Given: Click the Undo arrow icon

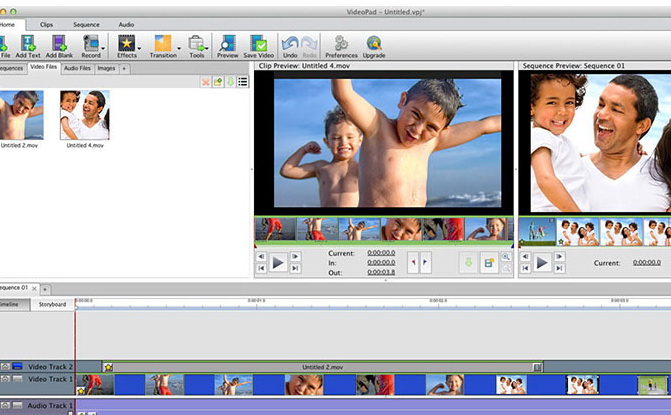Looking at the screenshot, I should 290,43.
